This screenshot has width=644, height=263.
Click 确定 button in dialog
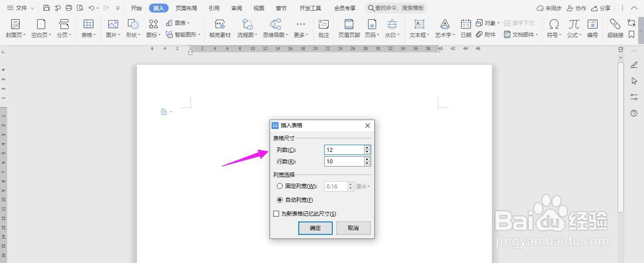[x=315, y=228]
